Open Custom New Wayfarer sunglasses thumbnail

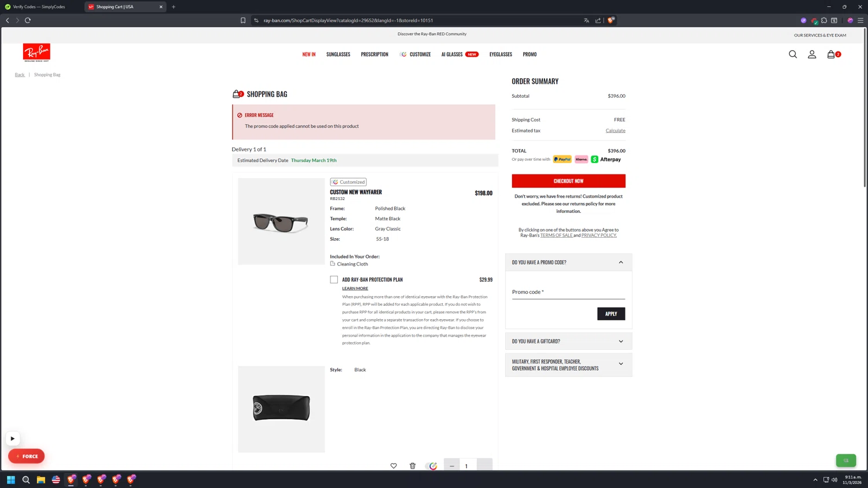[281, 221]
